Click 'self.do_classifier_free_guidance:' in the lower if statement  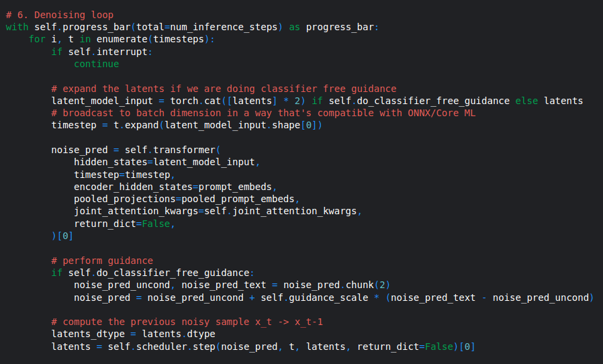[161, 273]
